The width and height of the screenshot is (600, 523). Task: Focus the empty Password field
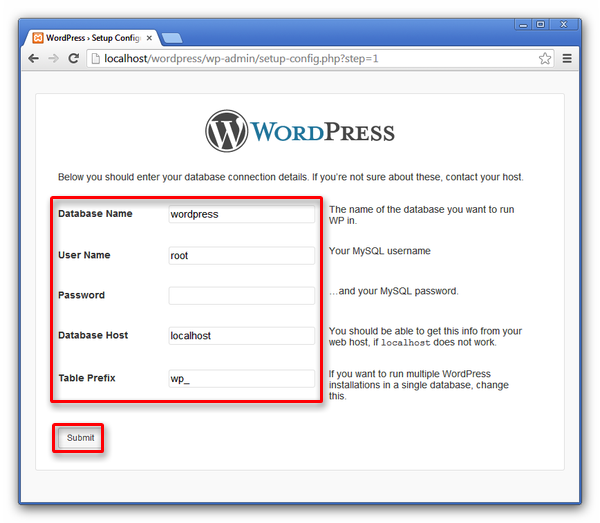click(241, 296)
